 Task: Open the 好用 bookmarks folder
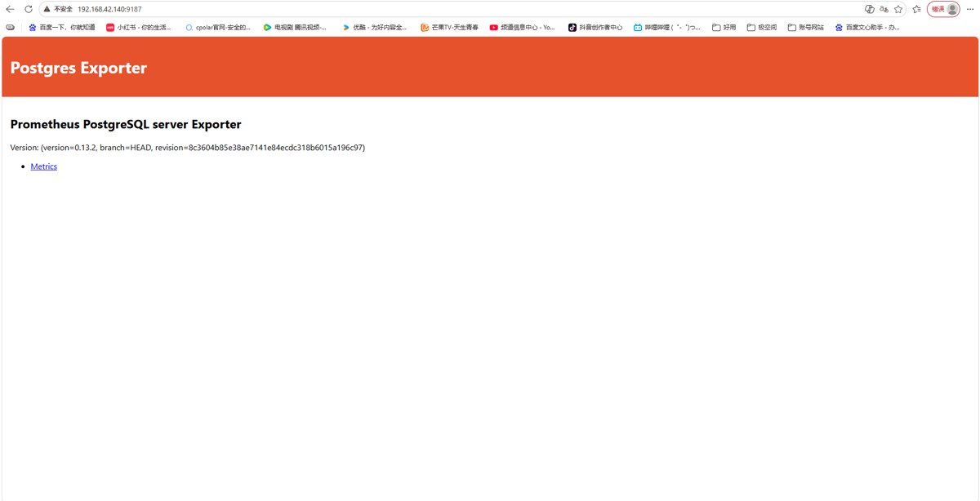[724, 27]
